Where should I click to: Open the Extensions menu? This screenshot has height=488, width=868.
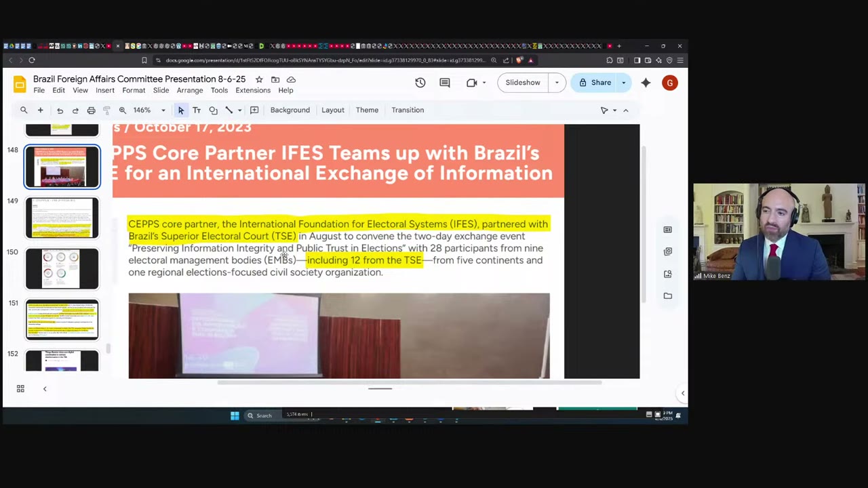tap(253, 91)
